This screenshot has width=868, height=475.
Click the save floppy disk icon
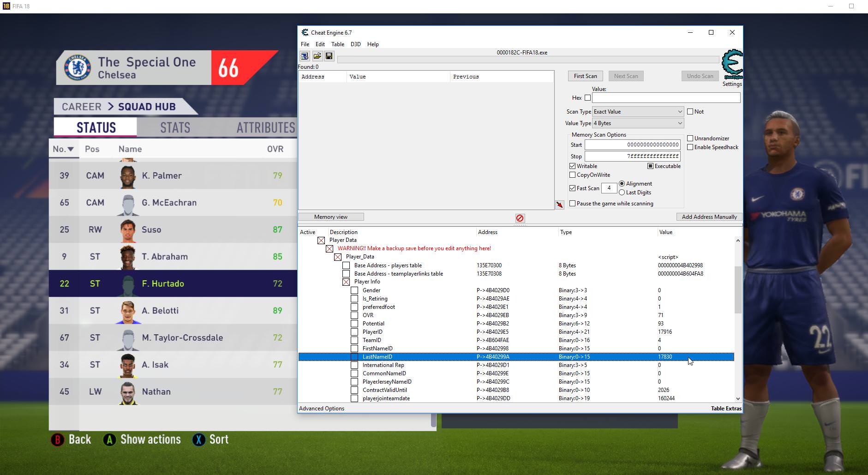point(329,56)
